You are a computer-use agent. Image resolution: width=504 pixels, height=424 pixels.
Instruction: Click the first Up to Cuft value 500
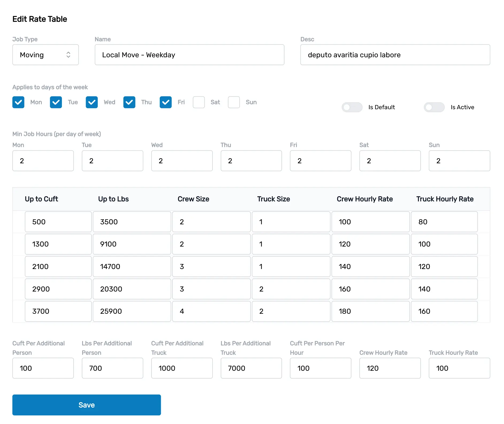click(58, 222)
